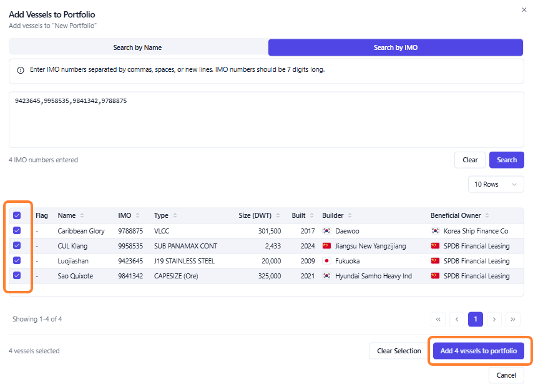Click the Hyundai Samho Heavy Ind builder
533x392 pixels.
373,276
